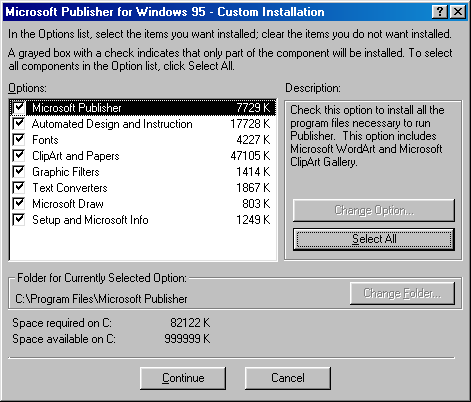Click the 803 K size value

pos(256,204)
